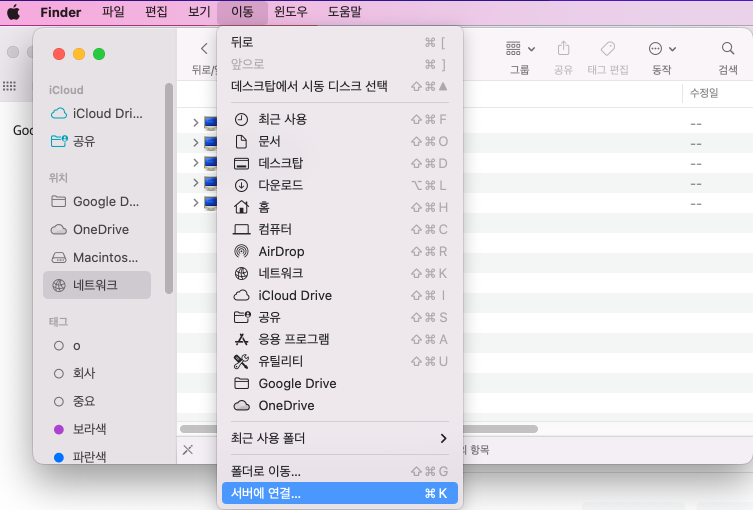Click the iCloud Drive cloud icon in menu
The image size is (753, 510).
click(x=241, y=295)
